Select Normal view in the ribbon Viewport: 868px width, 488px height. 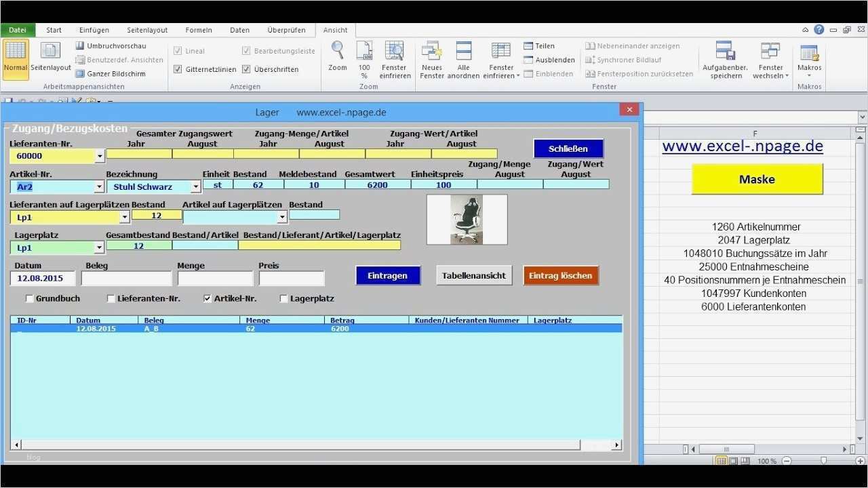15,58
